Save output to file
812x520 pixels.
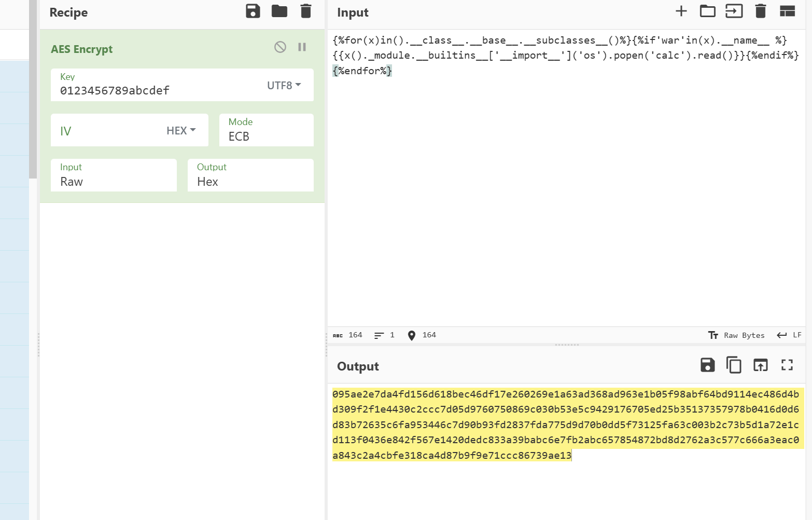pyautogui.click(x=707, y=365)
